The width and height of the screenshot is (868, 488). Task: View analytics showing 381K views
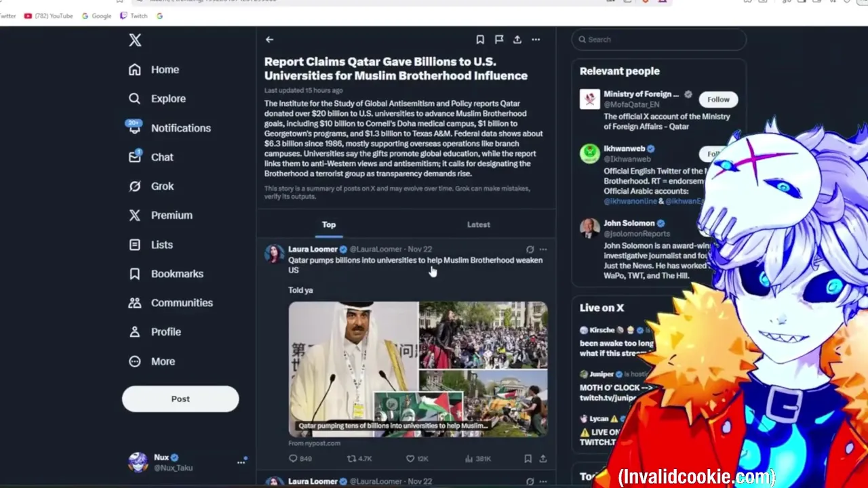point(478,459)
